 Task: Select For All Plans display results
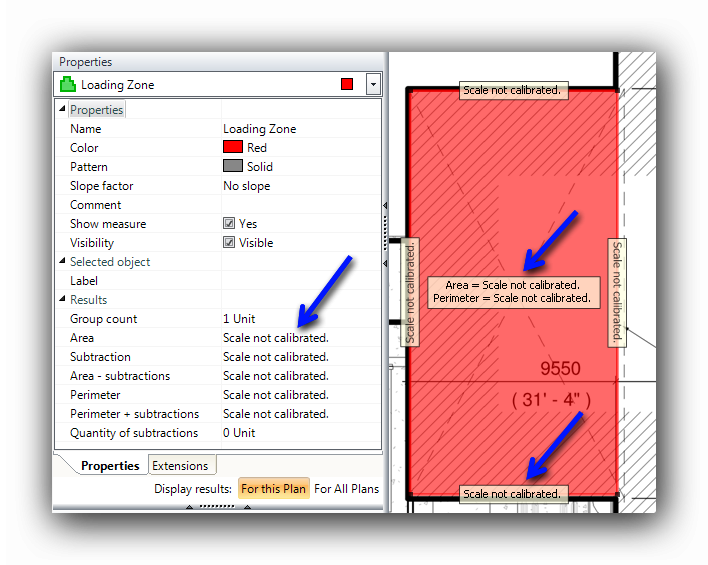346,489
